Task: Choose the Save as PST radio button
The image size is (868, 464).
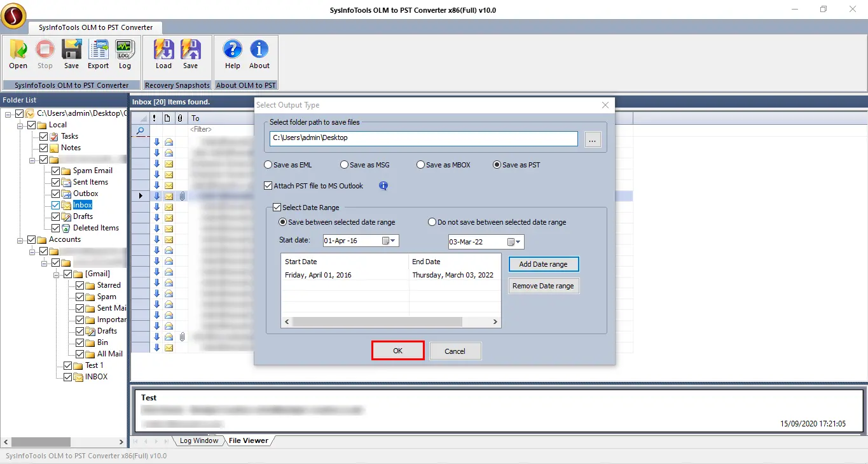Action: (497, 165)
